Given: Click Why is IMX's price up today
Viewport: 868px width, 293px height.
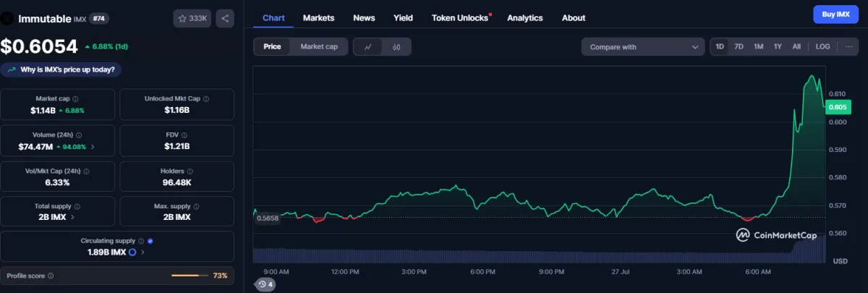Looking at the screenshot, I should [61, 70].
